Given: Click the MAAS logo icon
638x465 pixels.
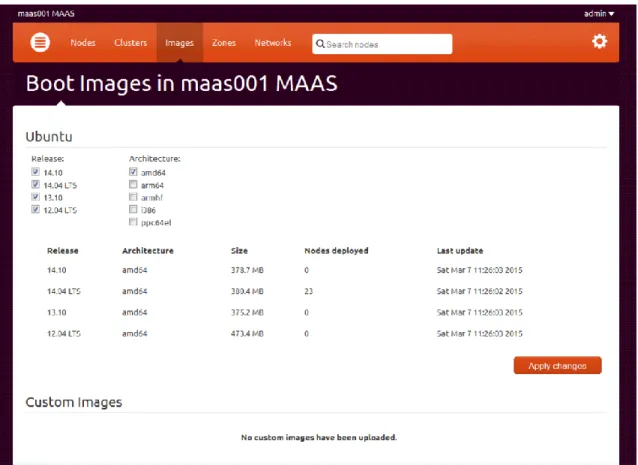Looking at the screenshot, I should [x=40, y=42].
